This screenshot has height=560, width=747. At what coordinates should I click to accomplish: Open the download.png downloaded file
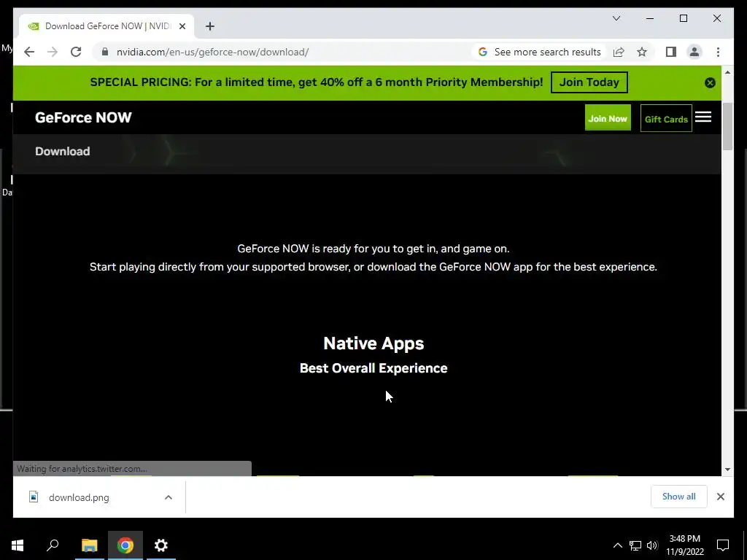pyautogui.click(x=79, y=497)
